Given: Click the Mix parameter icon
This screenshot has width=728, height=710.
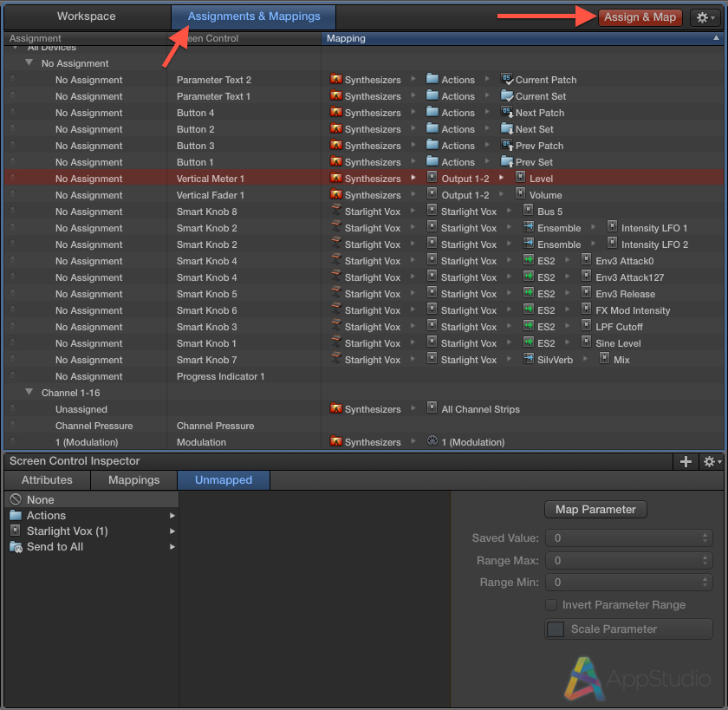Looking at the screenshot, I should pos(605,359).
